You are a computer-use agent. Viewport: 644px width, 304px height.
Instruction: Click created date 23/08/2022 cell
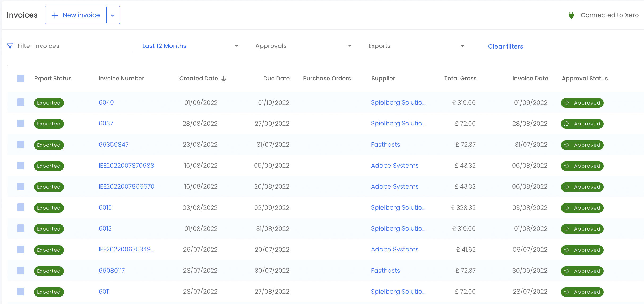(200, 145)
